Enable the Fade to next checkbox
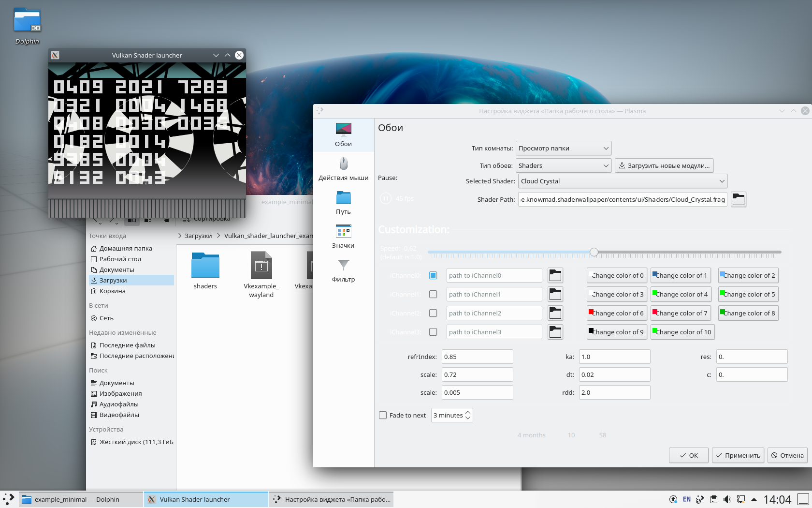This screenshot has width=812, height=508. click(x=383, y=415)
